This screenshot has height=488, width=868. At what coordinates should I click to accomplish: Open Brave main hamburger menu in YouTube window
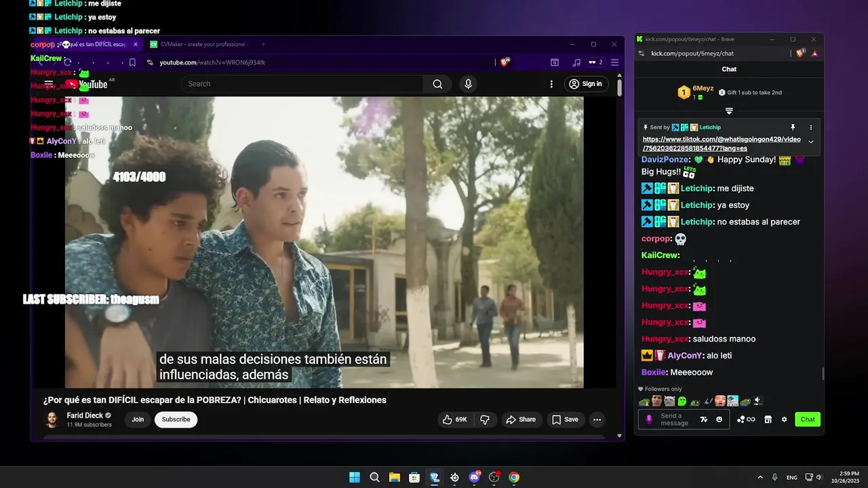[615, 62]
